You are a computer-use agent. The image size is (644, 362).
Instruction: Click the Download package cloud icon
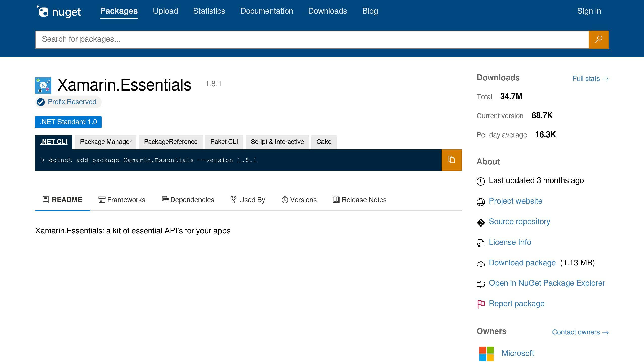coord(481,264)
